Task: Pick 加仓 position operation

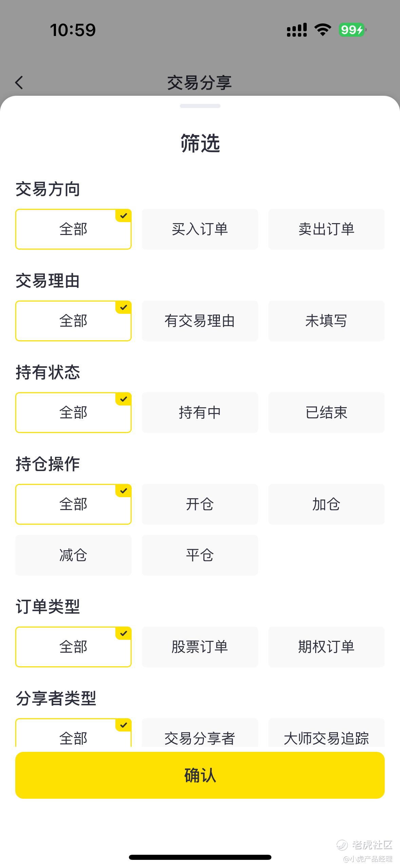Action: (x=326, y=504)
